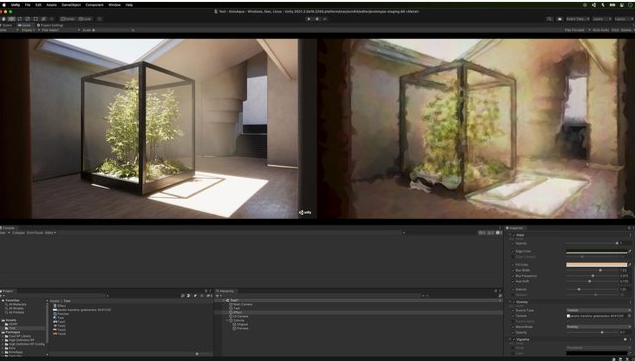Select the Transform tool in toolbar
Screen dimensions: 635x361
[44, 19]
